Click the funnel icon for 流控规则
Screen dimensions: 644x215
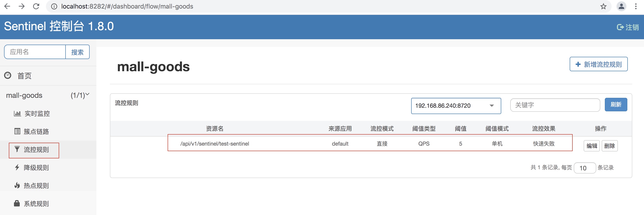pos(17,149)
